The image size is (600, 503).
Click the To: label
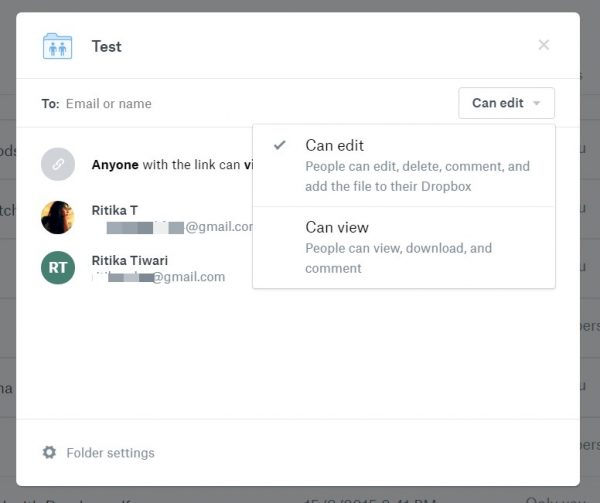tap(51, 104)
